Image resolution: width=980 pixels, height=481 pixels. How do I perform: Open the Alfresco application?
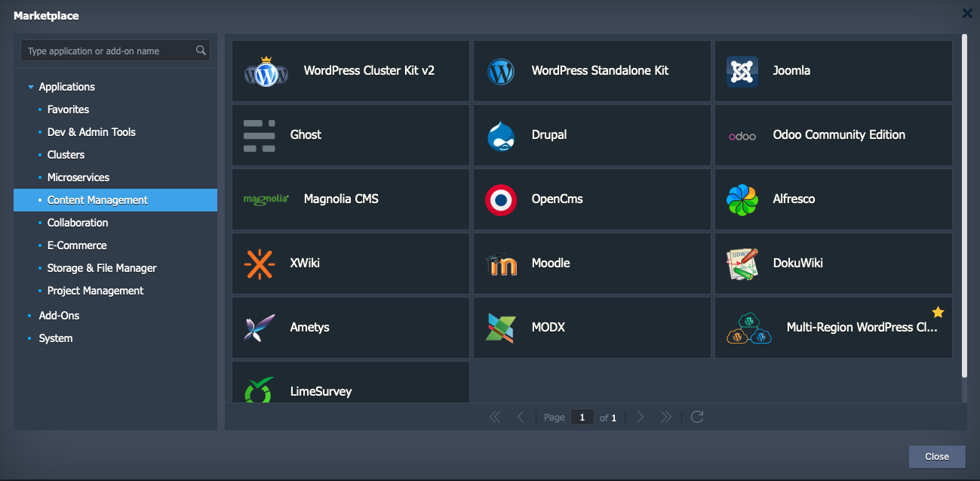click(833, 199)
